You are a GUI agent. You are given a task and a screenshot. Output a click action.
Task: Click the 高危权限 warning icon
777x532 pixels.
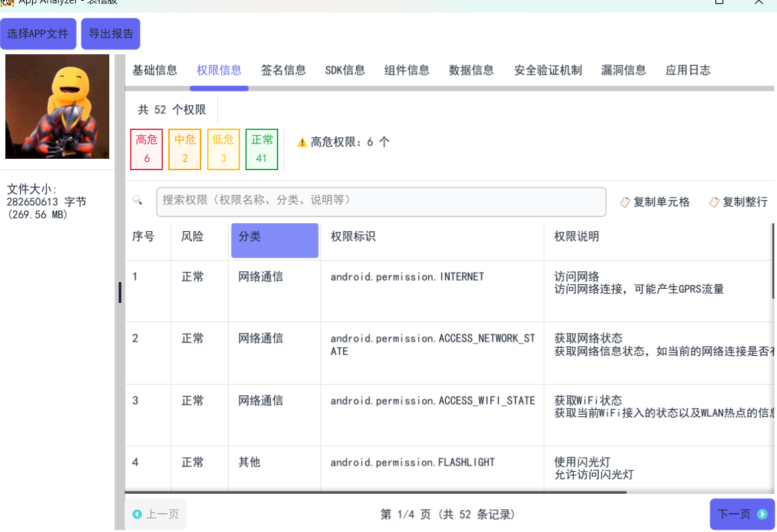click(x=302, y=143)
